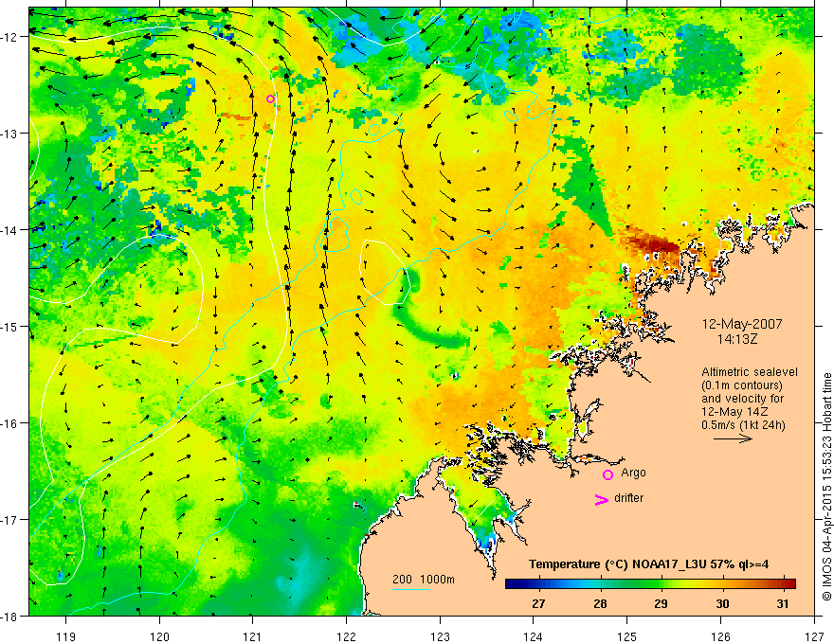Click the closed white sea-level contour near 122.3E 14.4S

point(384,272)
